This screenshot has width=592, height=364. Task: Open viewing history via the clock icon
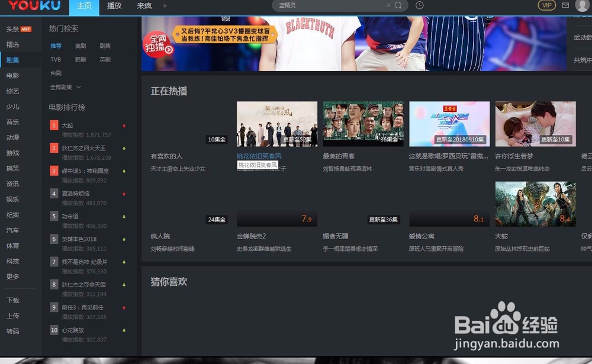(420, 5)
